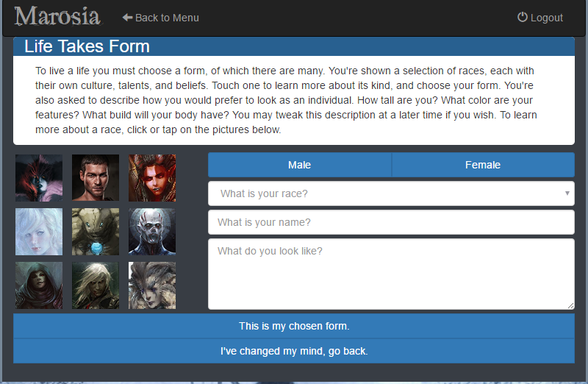The width and height of the screenshot is (588, 384).
Task: Click the race dropdown arrow
Action: click(567, 193)
